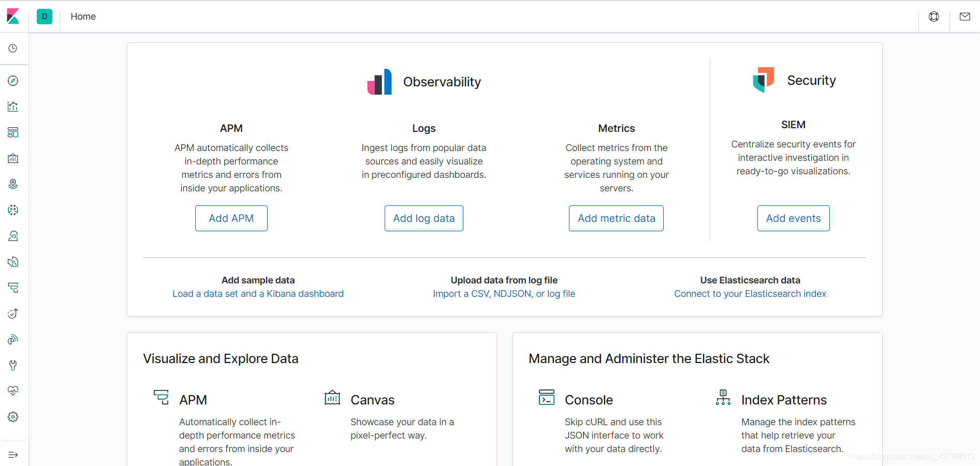The height and width of the screenshot is (466, 980).
Task: Open Uptime from the sidebar
Action: tap(13, 313)
